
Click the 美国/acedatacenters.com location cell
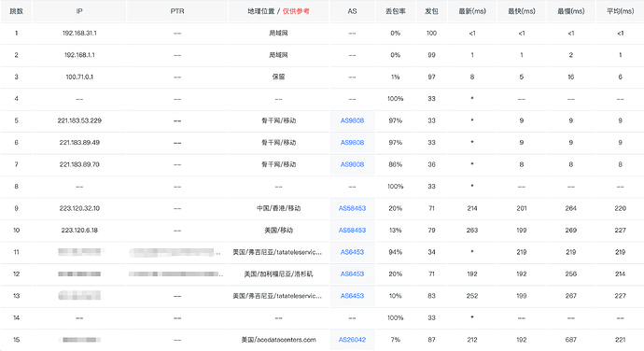point(278,340)
